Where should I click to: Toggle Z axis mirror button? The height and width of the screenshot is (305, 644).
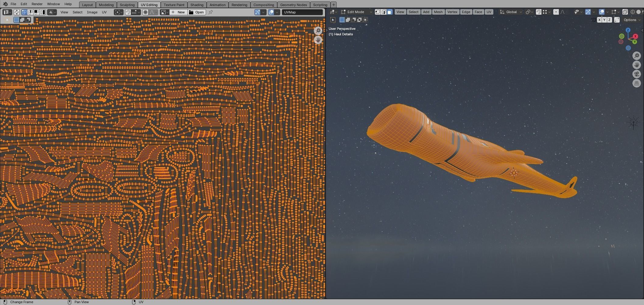tap(609, 20)
